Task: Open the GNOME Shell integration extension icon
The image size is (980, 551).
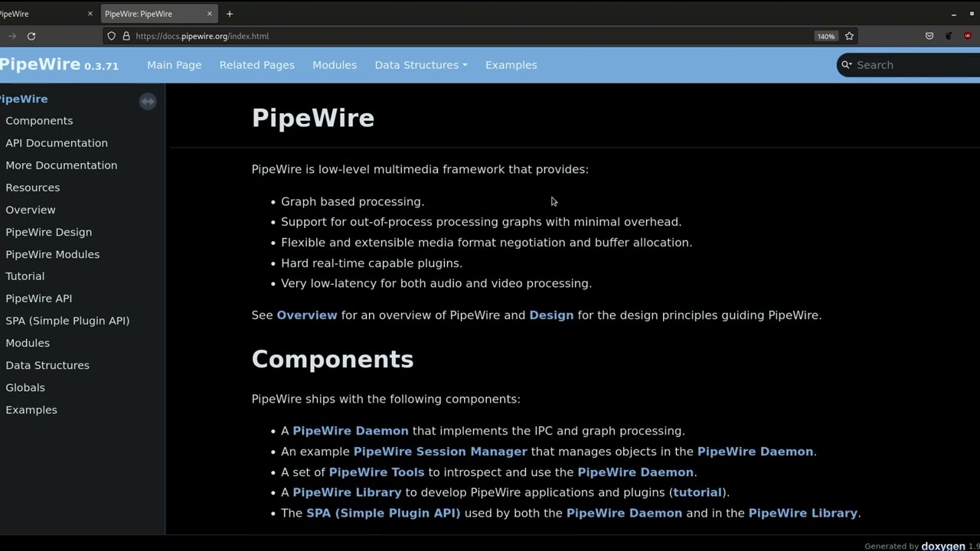Action: tap(949, 36)
